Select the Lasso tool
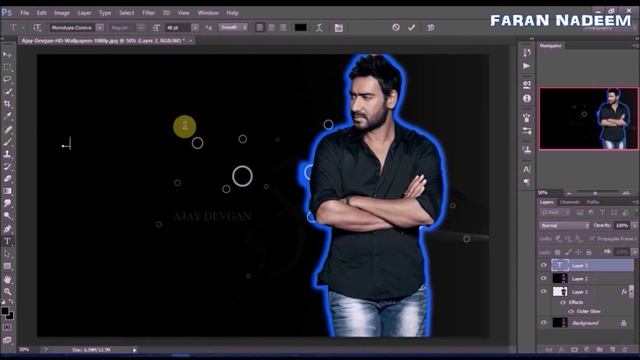640x360 pixels. tap(7, 79)
